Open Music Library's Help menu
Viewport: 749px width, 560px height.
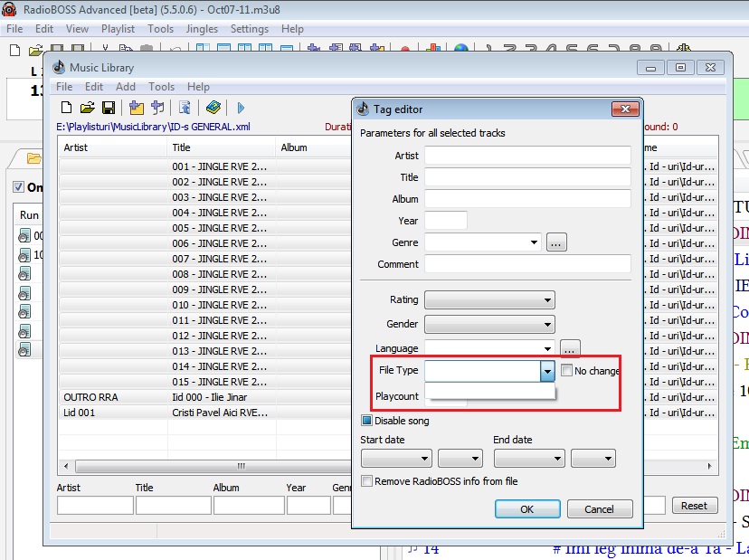pos(198,87)
